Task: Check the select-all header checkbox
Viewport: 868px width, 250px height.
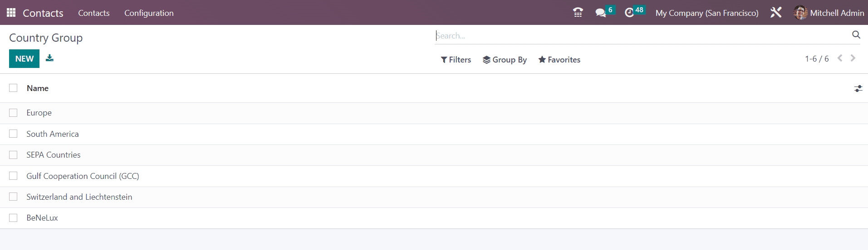Action: pyautogui.click(x=13, y=88)
